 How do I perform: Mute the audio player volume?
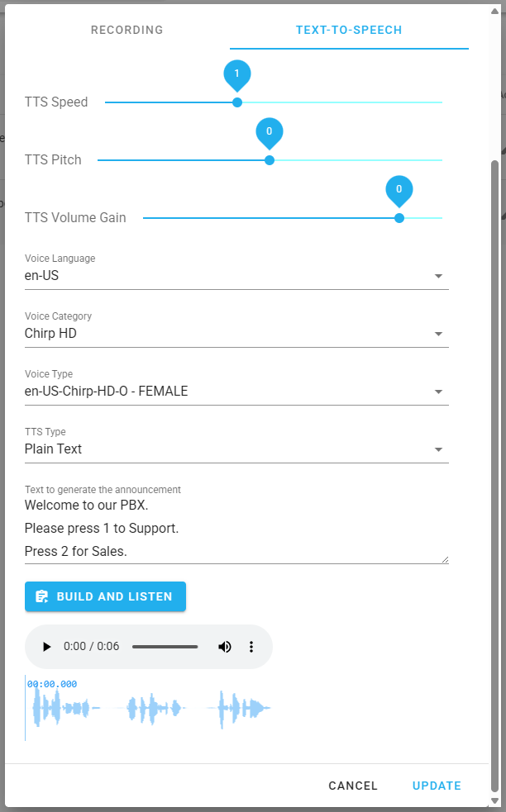(x=225, y=646)
